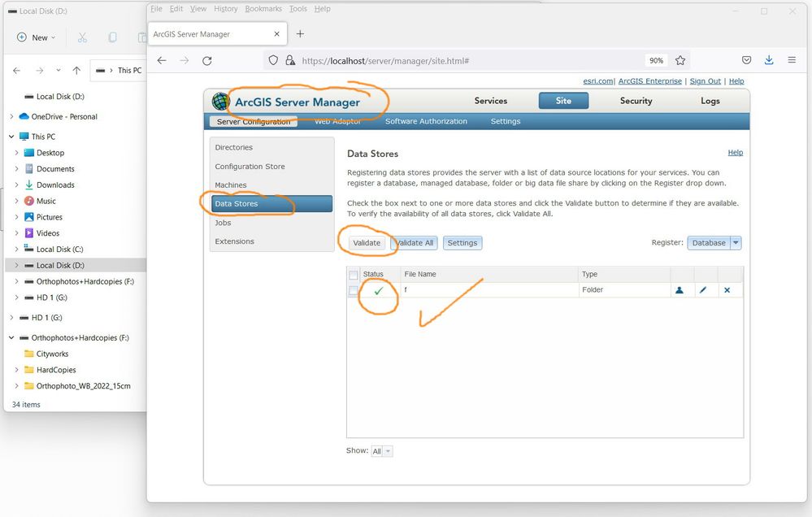Screen dimensions: 812x517
Task: Click the Firefox reload page icon
Action: coord(207,61)
